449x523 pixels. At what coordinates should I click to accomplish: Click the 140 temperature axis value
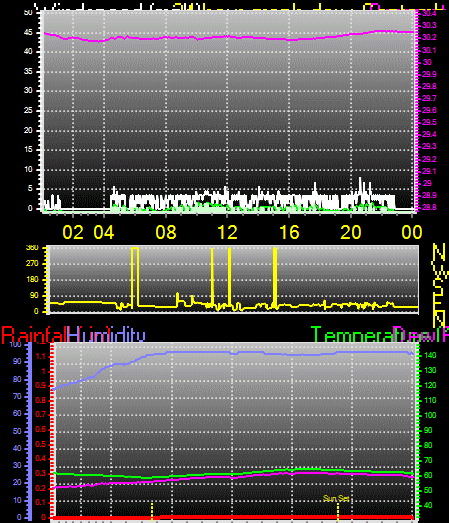click(430, 356)
